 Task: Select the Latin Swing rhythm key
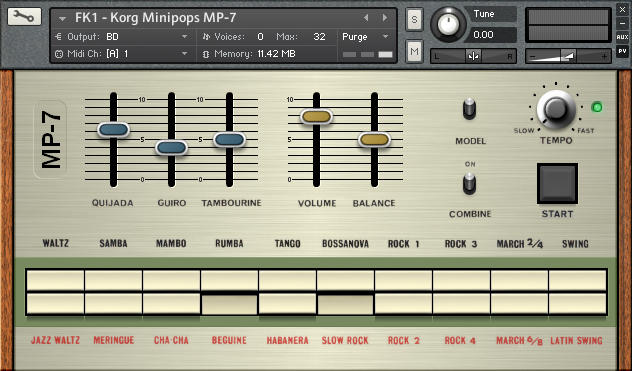point(578,304)
